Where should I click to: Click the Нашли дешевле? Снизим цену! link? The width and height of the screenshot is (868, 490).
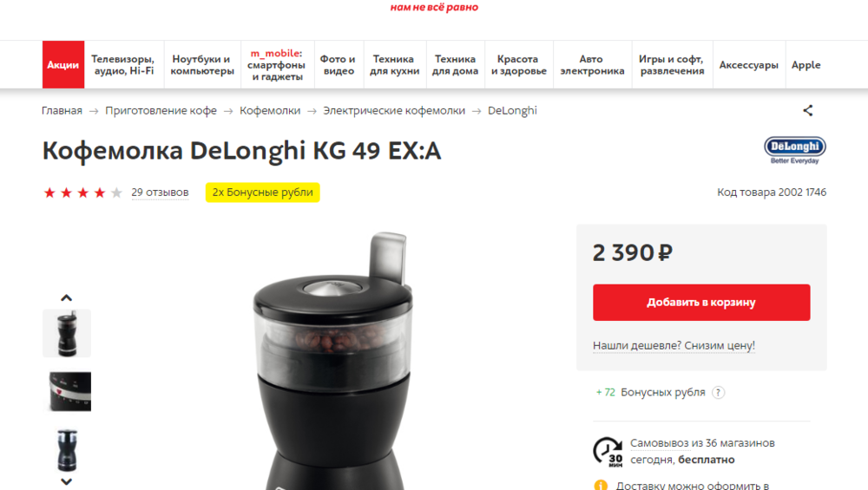[x=674, y=346]
